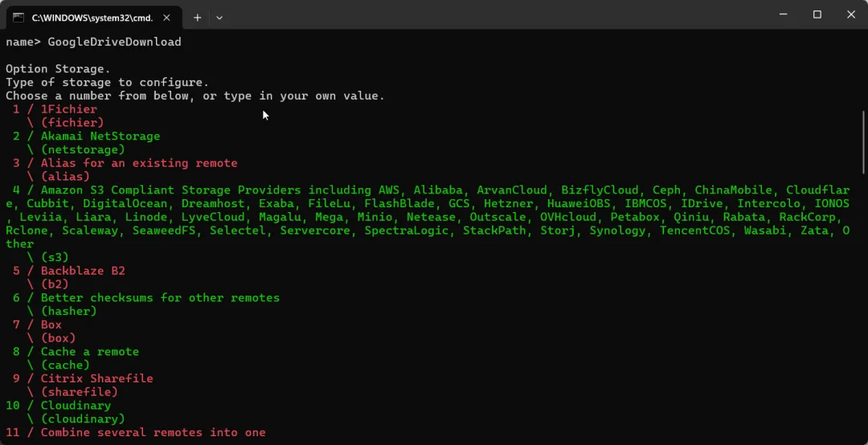868x445 pixels.
Task: Click 'Choose a number from below' line
Action: (194, 96)
